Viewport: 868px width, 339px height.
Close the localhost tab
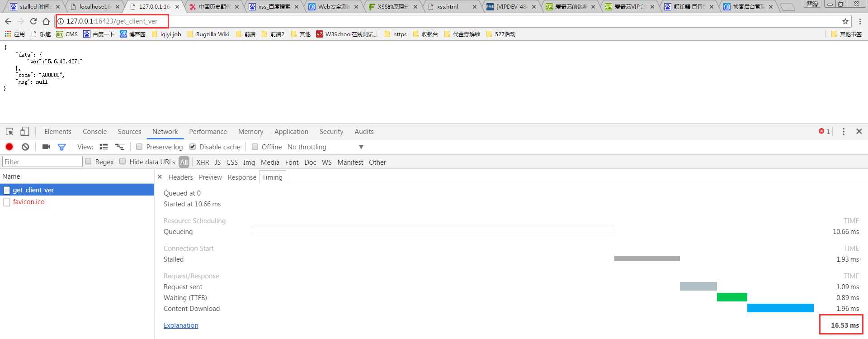click(118, 7)
